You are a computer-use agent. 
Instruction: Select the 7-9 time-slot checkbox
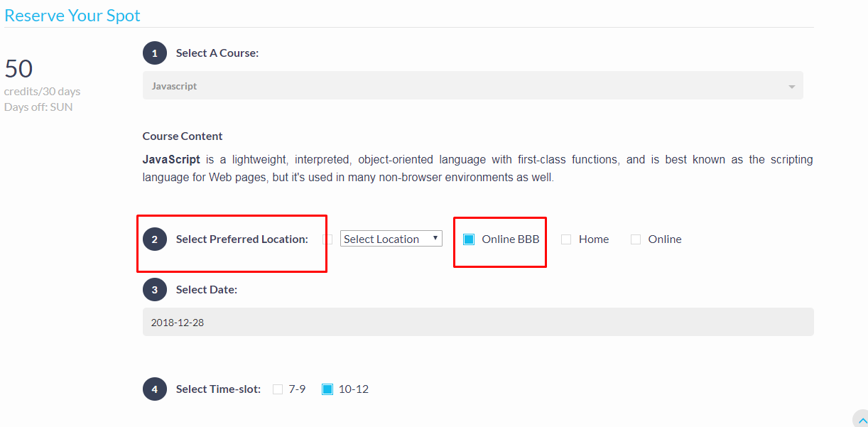click(278, 389)
